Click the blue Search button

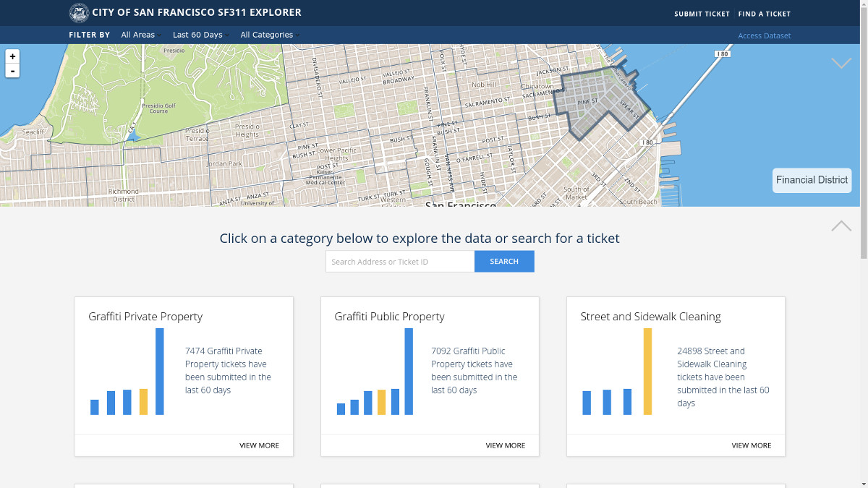(x=504, y=262)
